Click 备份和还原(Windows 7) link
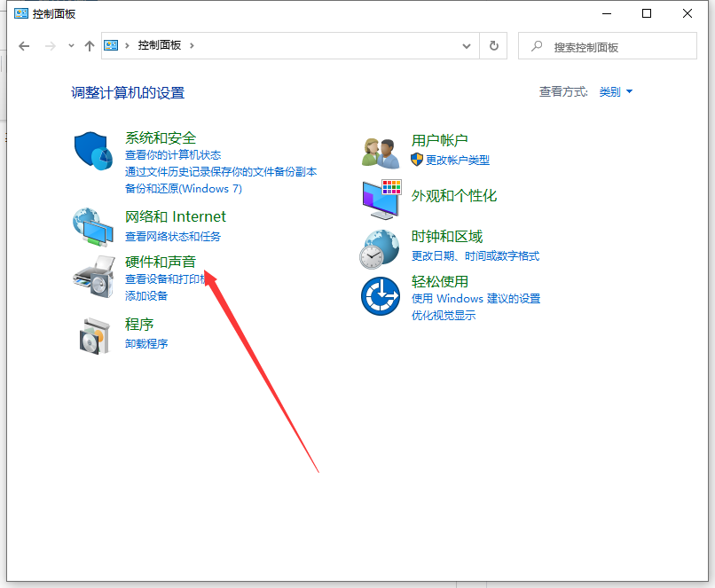 pyautogui.click(x=183, y=189)
